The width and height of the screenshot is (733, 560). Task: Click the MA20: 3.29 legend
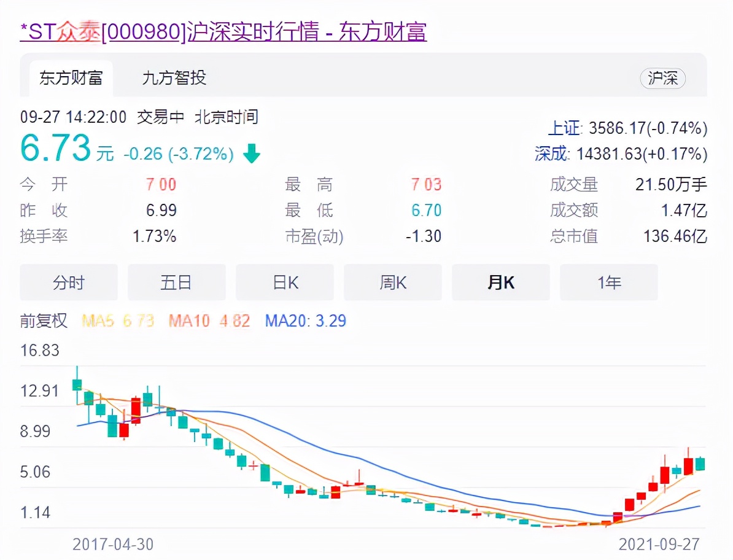pyautogui.click(x=306, y=321)
